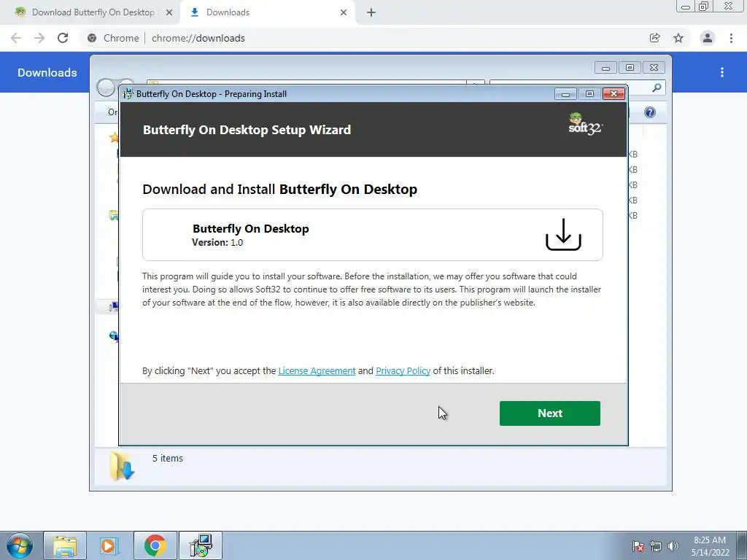
Task: Minimize the Explorer window behind installer
Action: click(605, 68)
